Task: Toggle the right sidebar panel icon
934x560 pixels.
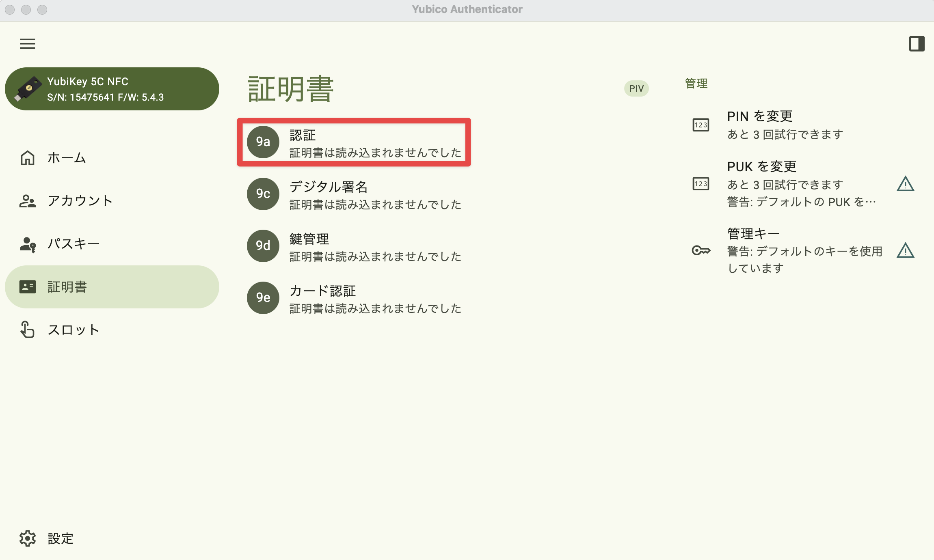Action: coord(917,43)
